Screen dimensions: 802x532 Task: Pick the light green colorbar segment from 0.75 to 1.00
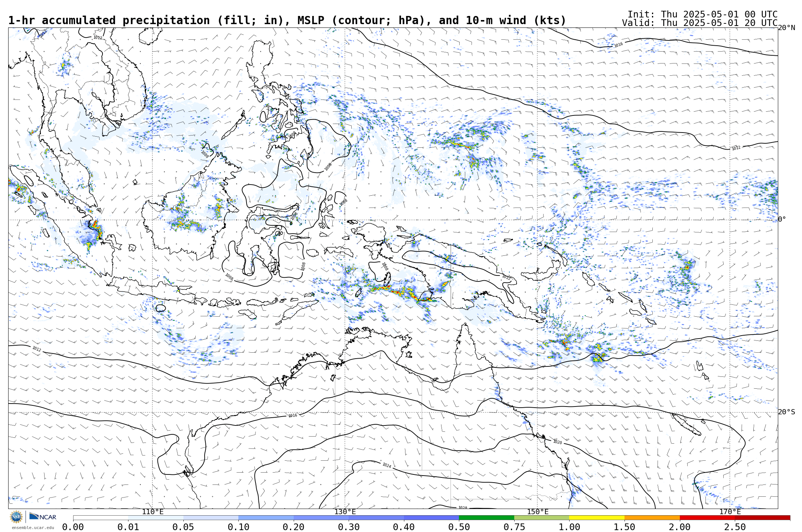[x=542, y=518]
